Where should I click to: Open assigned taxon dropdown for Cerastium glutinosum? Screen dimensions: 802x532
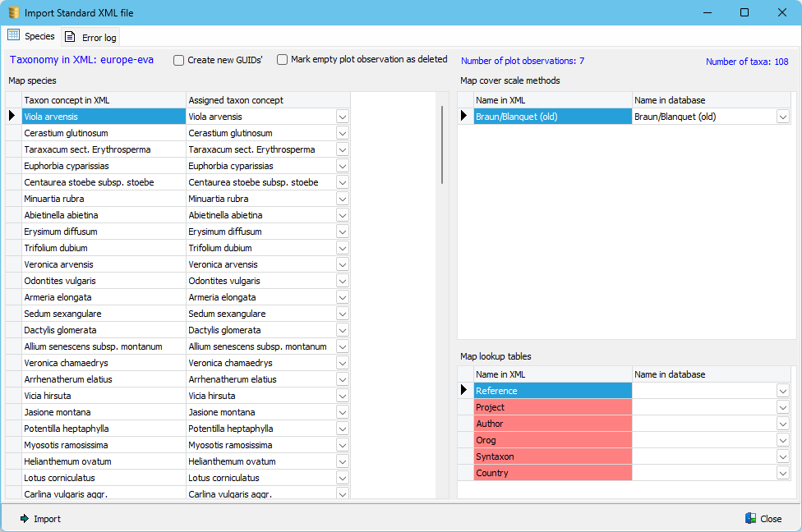(343, 133)
